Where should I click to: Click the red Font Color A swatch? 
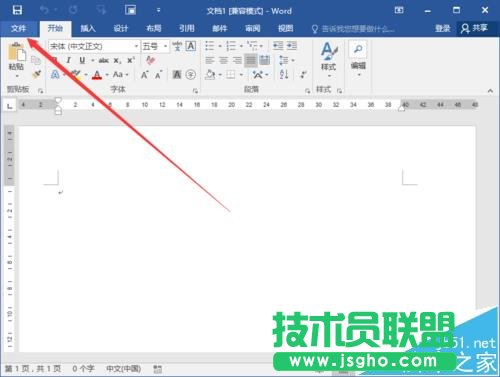97,75
